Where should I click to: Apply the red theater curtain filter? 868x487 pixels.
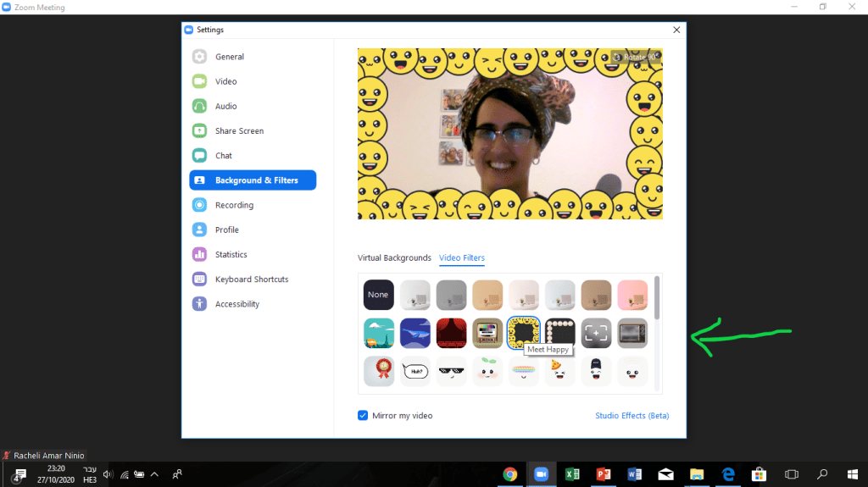pyautogui.click(x=451, y=334)
